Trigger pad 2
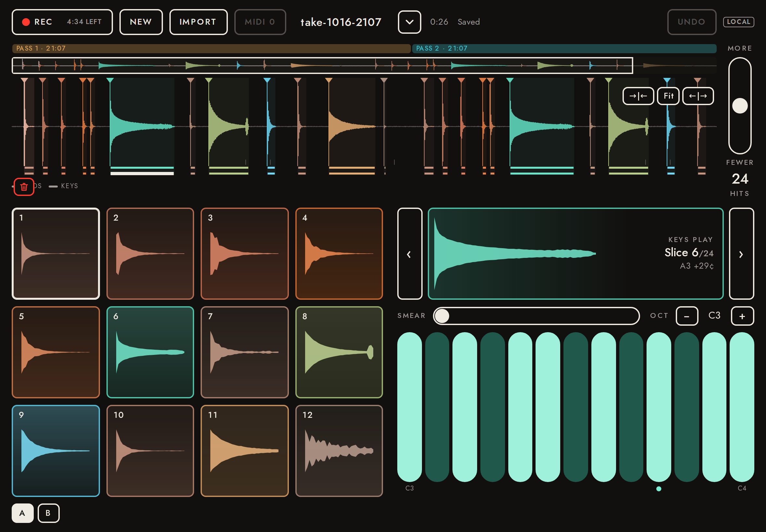The height and width of the screenshot is (532, 766). [150, 254]
